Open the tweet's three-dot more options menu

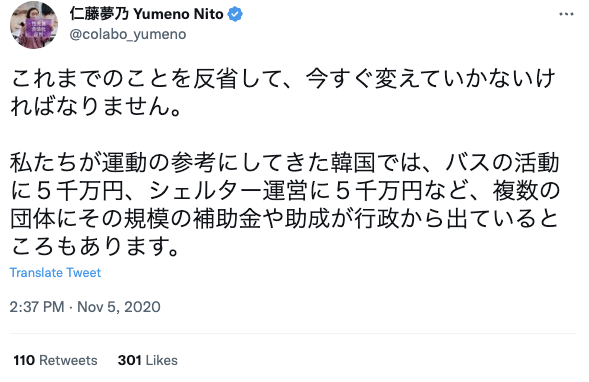pyautogui.click(x=566, y=14)
